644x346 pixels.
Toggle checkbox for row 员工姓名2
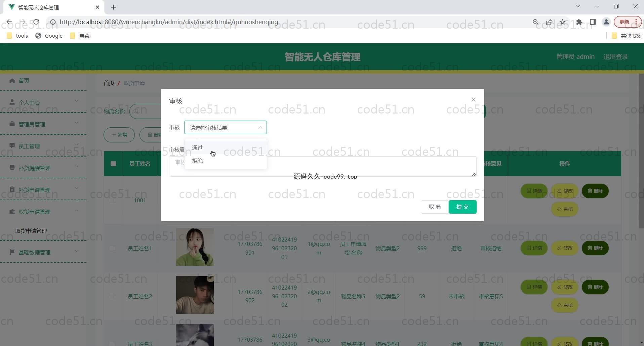pos(113,296)
